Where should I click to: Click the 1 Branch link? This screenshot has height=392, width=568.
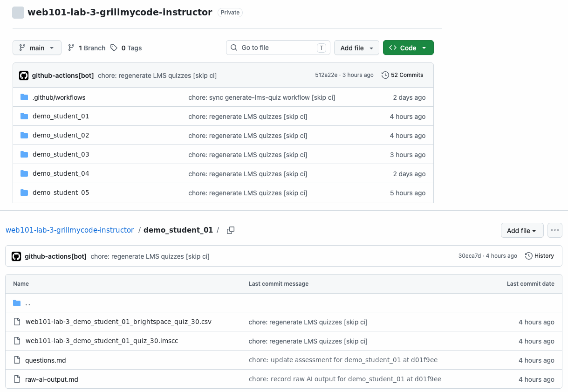pos(87,48)
